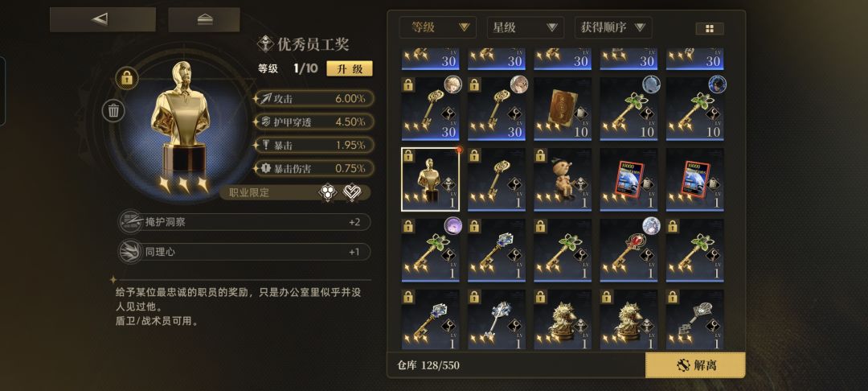Click the back arrow button
Image resolution: width=868 pixels, height=391 pixels.
coord(102,19)
